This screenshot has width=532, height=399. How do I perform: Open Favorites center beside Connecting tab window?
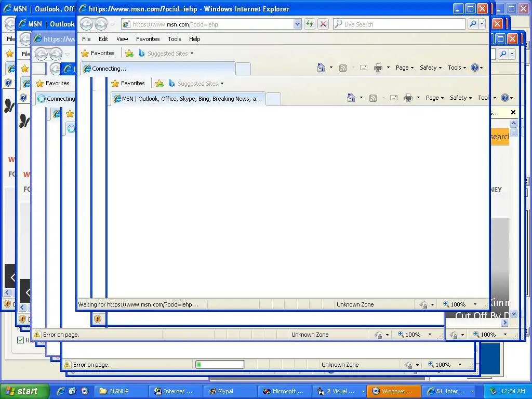[x=98, y=54]
